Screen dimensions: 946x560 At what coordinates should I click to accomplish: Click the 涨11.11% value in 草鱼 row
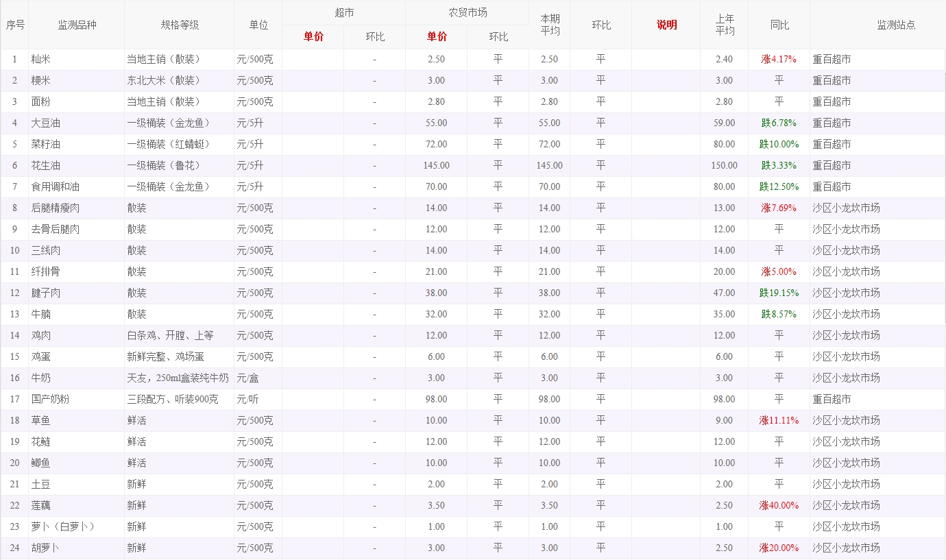pyautogui.click(x=779, y=421)
